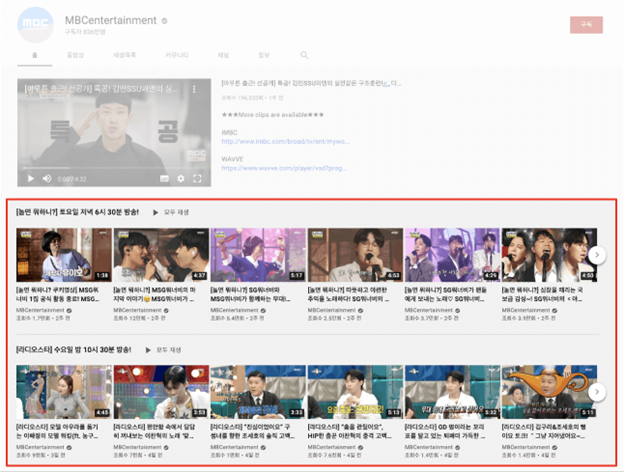
Task: Open the 4:29 duration video thumbnail
Action: point(452,255)
